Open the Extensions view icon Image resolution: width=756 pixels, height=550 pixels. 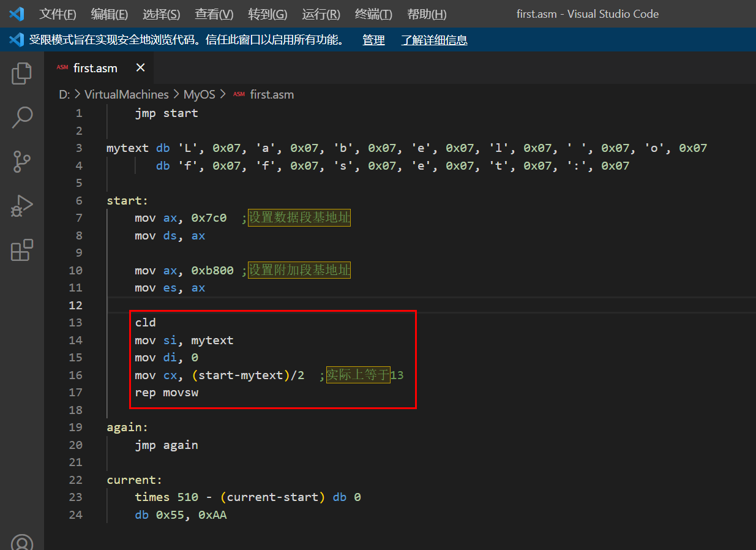point(22,251)
